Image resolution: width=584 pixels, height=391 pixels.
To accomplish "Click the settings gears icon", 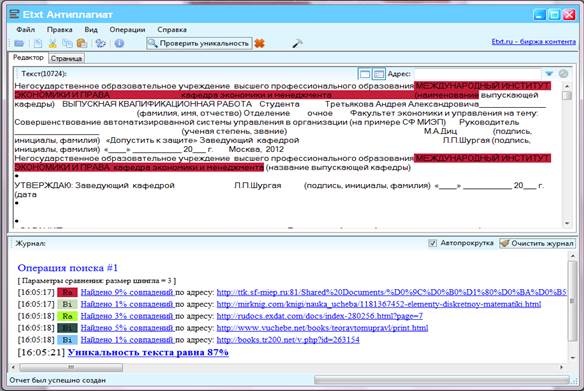I will pos(101,44).
